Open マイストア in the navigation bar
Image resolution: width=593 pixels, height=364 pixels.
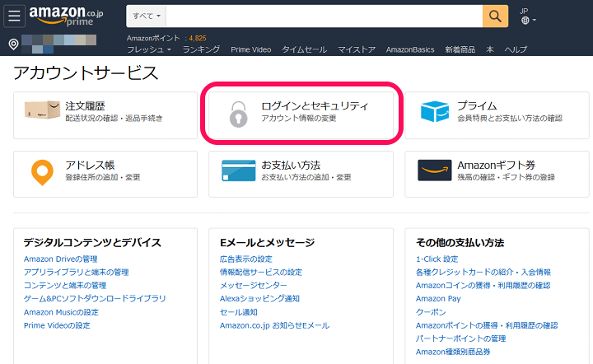357,49
